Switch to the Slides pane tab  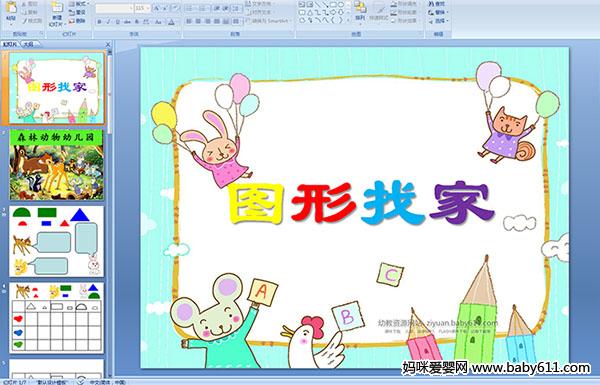pos(10,44)
